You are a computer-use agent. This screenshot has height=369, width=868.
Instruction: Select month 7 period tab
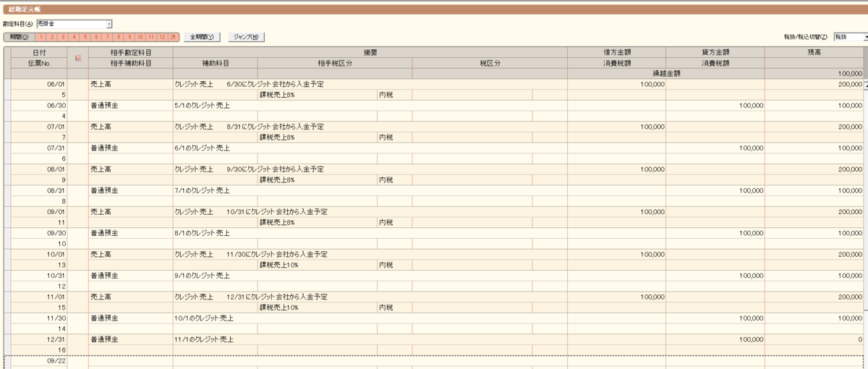tap(107, 37)
